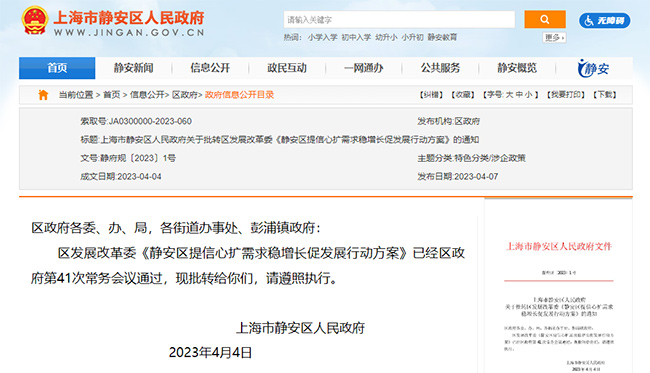The width and height of the screenshot is (650, 373).
Task: Open the 政民互动 navigation tab
Action: pyautogui.click(x=287, y=68)
